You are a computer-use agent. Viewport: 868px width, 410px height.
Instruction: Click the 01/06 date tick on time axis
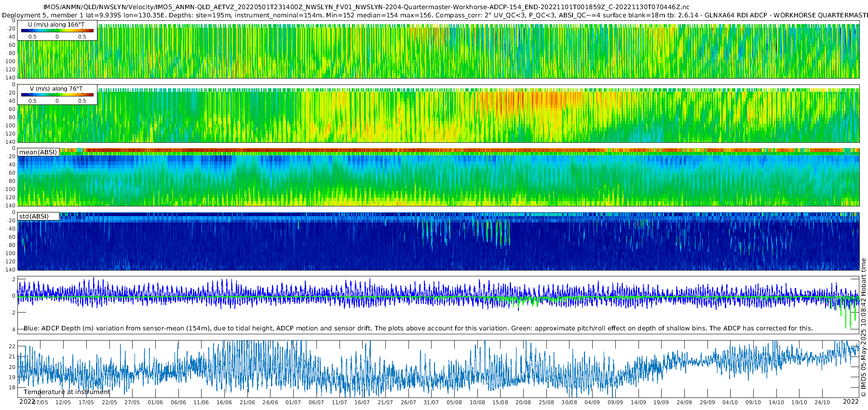pyautogui.click(x=155, y=402)
